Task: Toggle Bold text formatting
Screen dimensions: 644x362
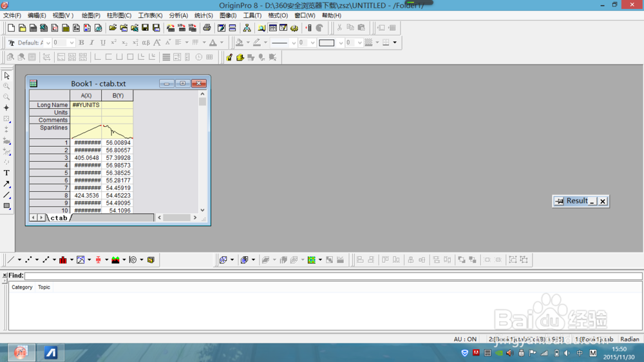Action: 81,43
